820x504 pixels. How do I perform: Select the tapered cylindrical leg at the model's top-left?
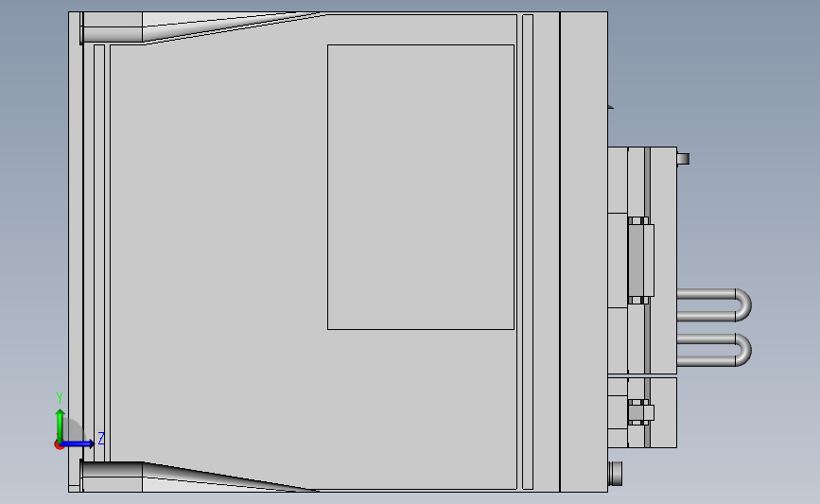[x=201, y=27]
